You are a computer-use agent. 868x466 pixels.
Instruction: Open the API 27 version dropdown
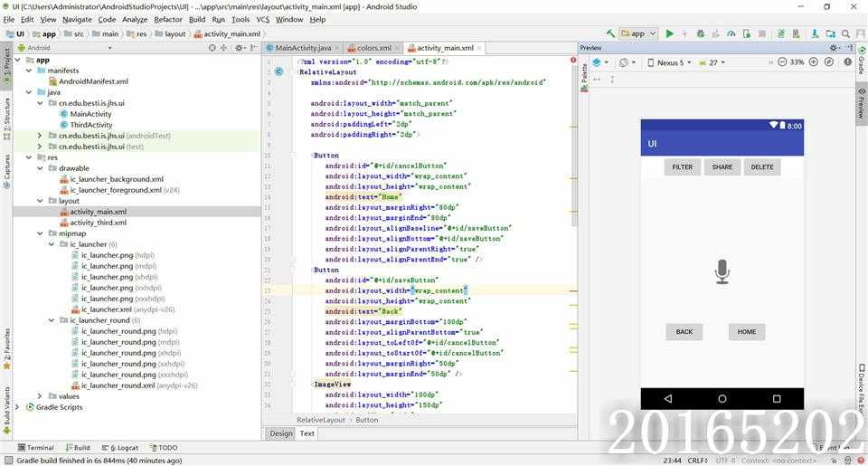pyautogui.click(x=712, y=62)
